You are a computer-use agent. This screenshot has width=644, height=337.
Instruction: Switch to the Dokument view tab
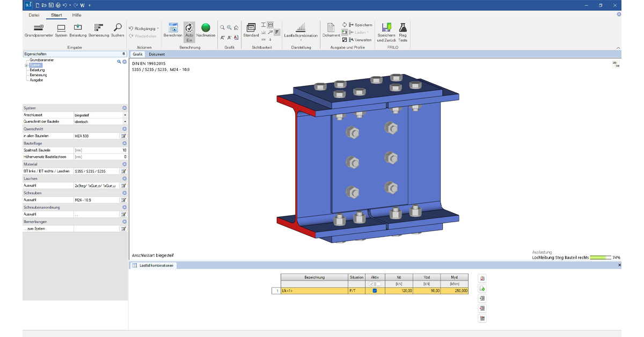(x=157, y=54)
